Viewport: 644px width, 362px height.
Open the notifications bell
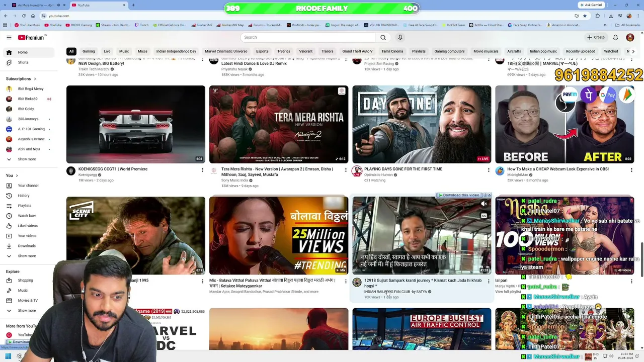pos(615,37)
